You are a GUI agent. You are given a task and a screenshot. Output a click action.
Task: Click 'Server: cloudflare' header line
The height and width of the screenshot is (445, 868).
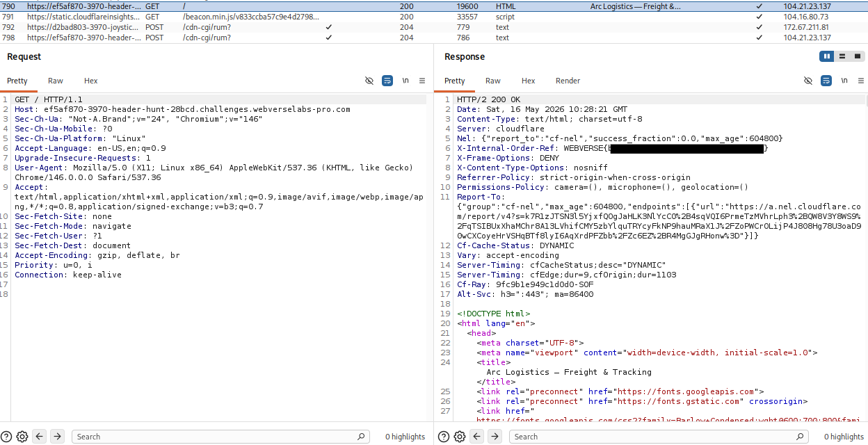501,129
